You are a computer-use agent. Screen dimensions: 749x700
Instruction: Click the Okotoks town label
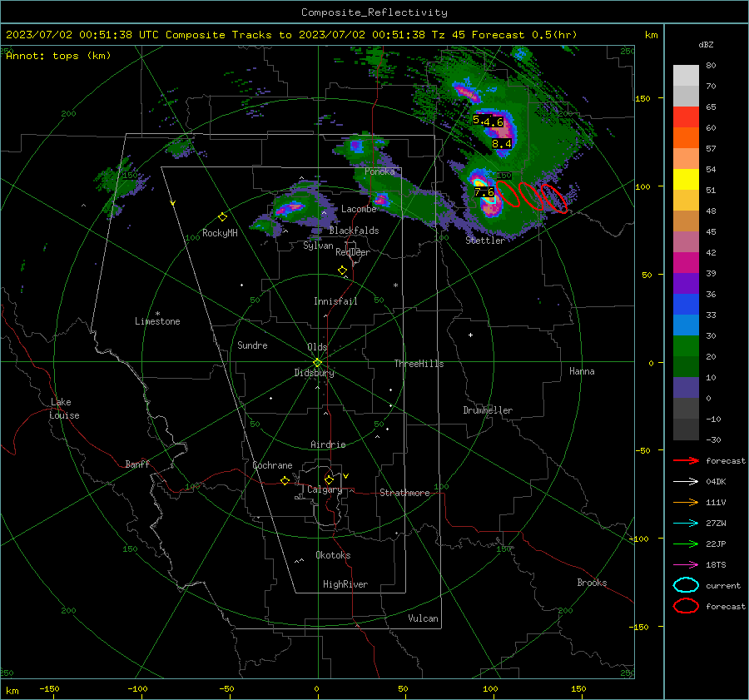[333, 555]
